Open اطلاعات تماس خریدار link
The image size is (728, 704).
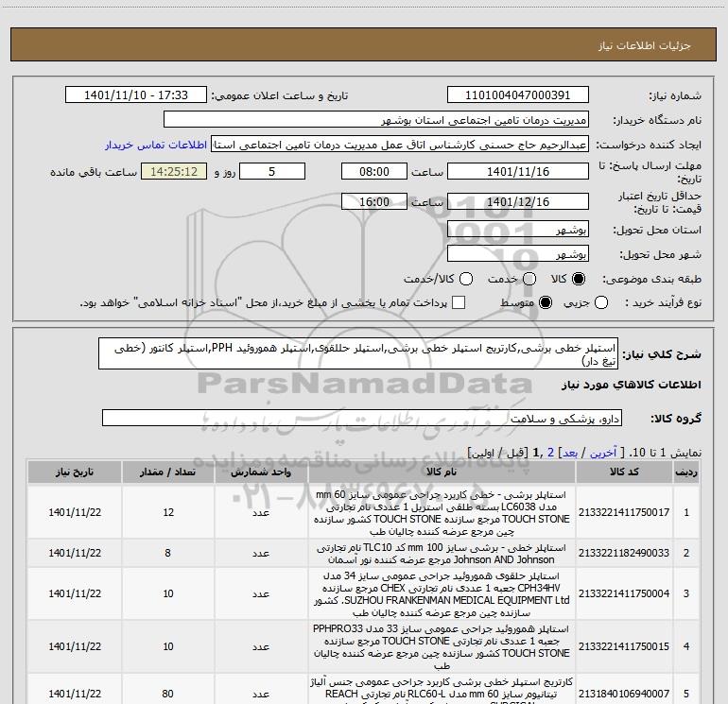pos(156,145)
